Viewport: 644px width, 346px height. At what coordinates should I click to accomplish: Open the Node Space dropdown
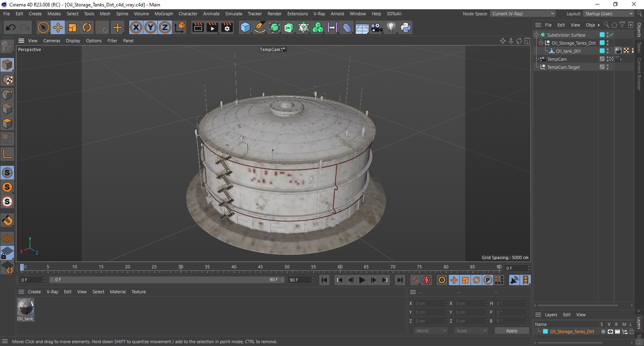pyautogui.click(x=522, y=14)
